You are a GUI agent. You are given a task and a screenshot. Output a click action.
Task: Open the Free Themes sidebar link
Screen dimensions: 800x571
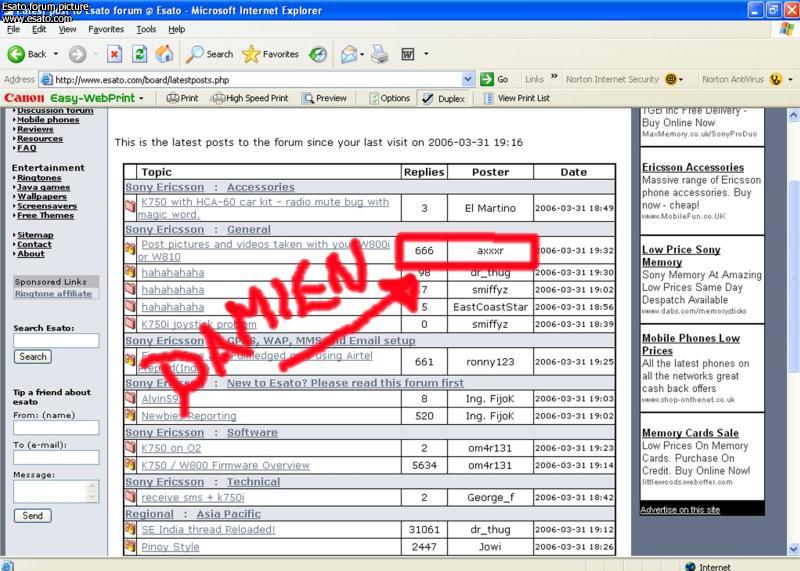(45, 215)
